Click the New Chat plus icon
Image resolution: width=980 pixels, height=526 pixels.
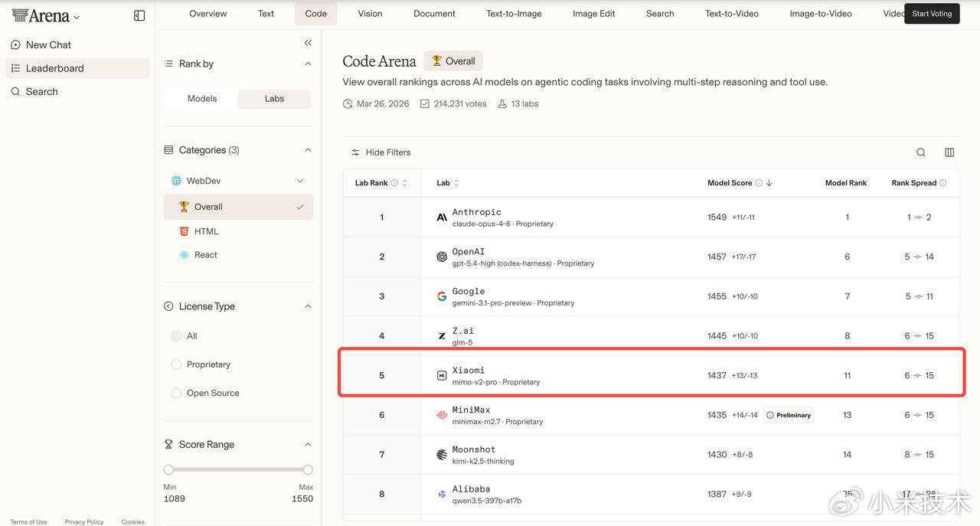click(x=15, y=45)
